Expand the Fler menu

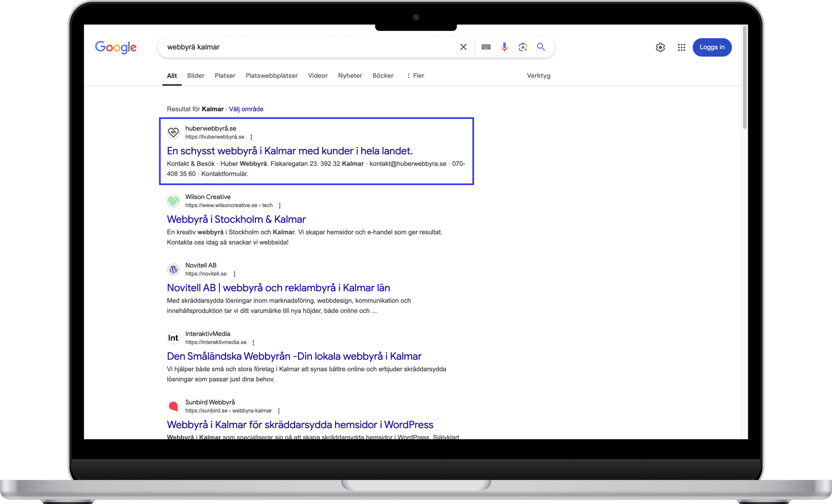point(415,76)
